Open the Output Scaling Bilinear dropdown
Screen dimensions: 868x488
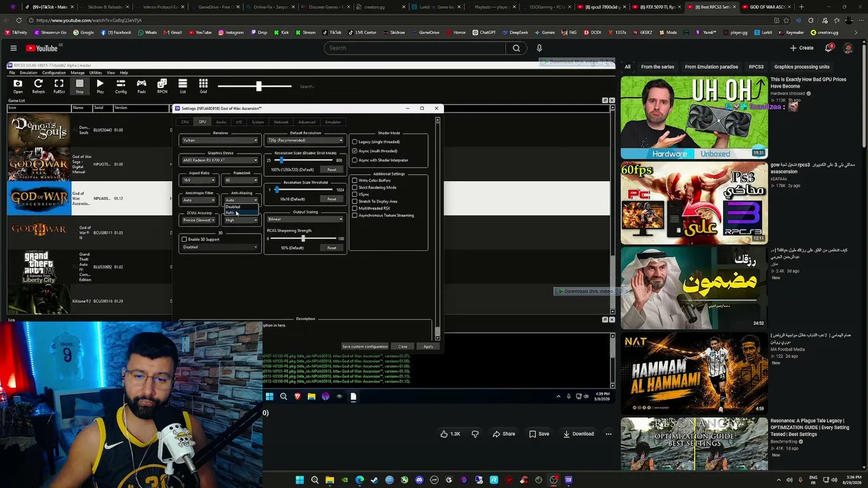point(305,219)
